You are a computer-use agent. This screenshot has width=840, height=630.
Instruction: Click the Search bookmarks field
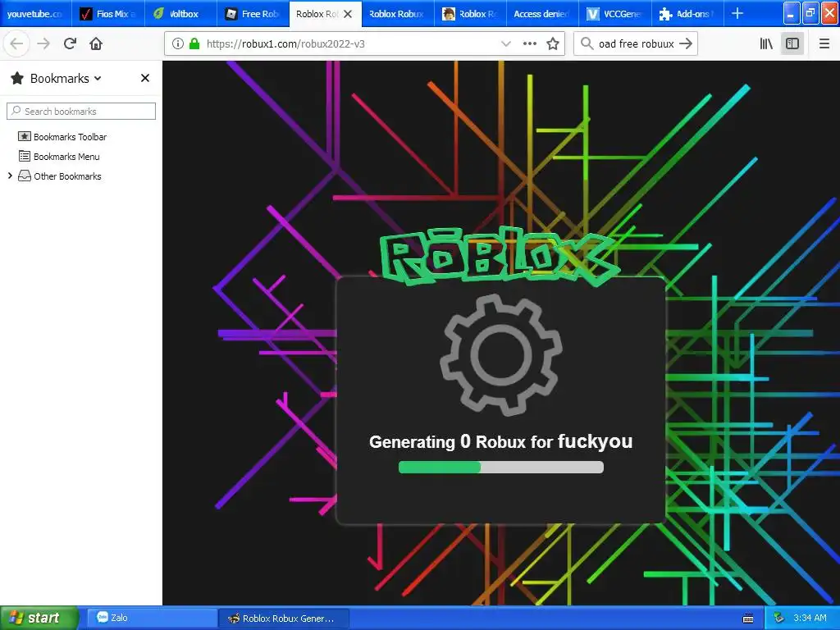[81, 111]
